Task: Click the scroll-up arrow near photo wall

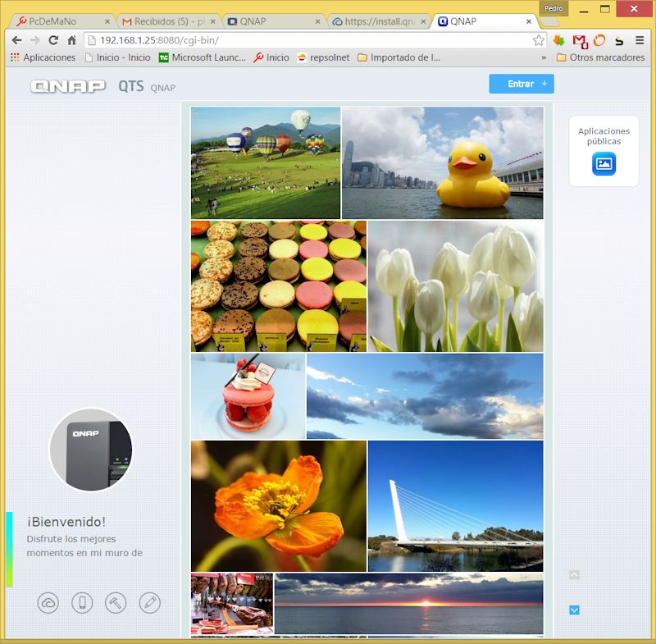Action: pyautogui.click(x=575, y=574)
